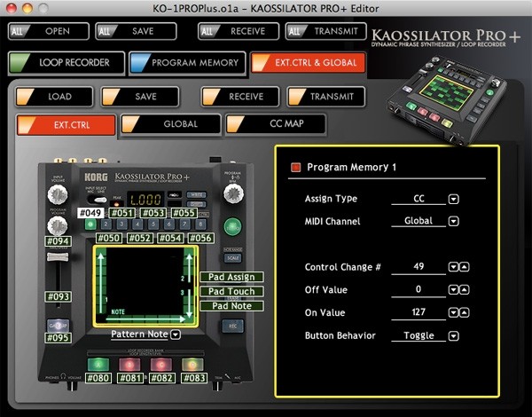This screenshot has width=532, height=417.
Task: Select the EXT.CTRL sub-tab
Action: tap(66, 125)
